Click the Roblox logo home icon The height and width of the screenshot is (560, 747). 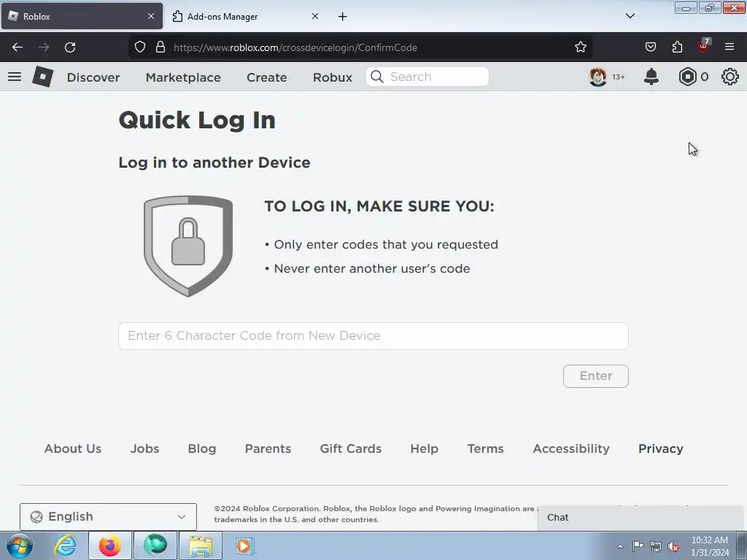coord(43,77)
